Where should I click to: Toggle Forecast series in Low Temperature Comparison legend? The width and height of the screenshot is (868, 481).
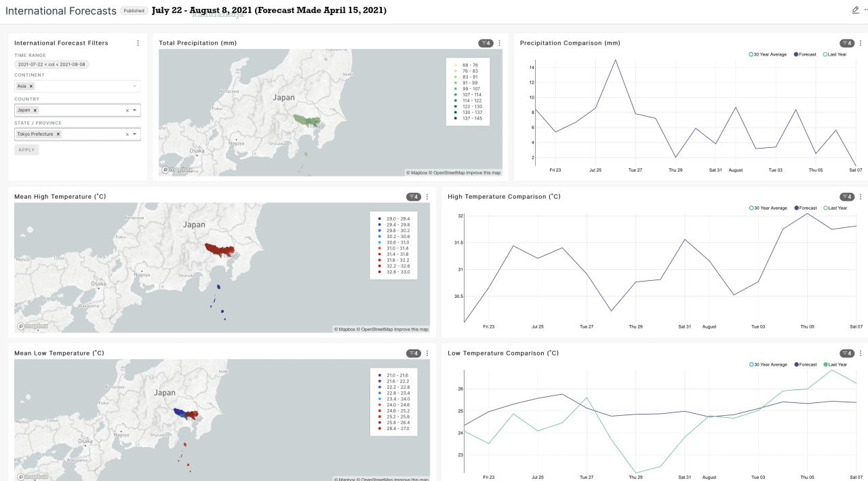805,364
